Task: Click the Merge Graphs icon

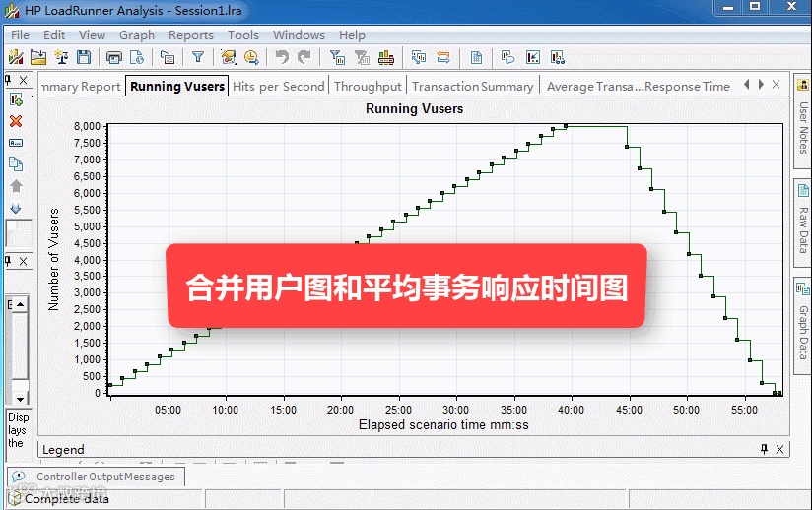Action: tap(419, 57)
